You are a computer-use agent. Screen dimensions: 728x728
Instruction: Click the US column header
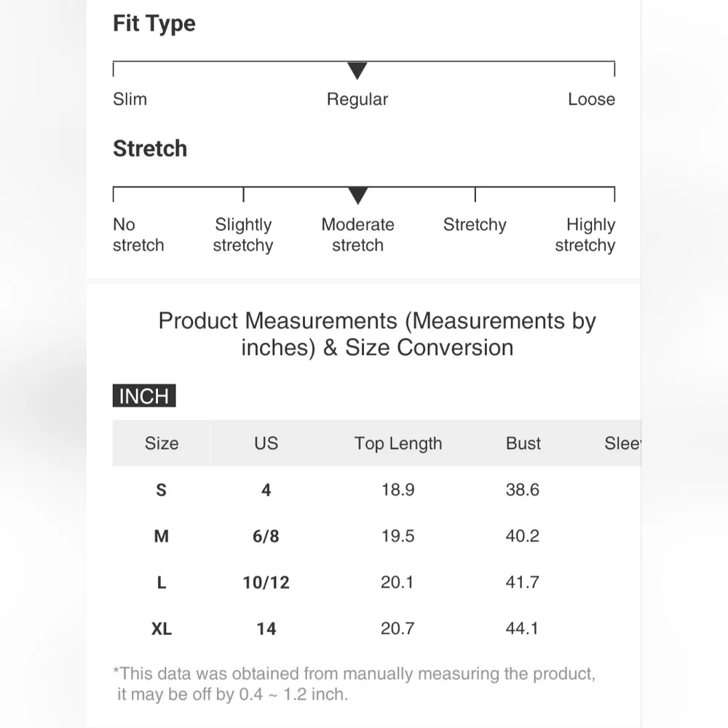266,443
